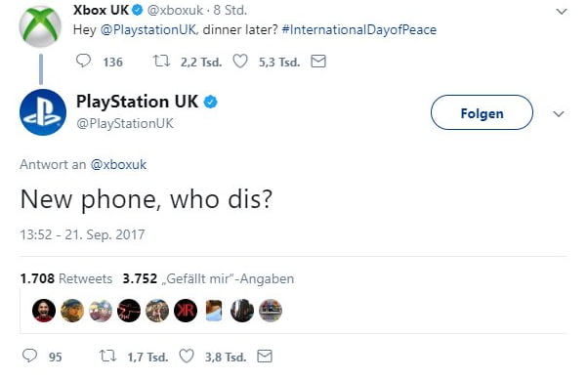Open the red KR liker avatar
Viewport: 588px width, 379px height.
coord(186,311)
